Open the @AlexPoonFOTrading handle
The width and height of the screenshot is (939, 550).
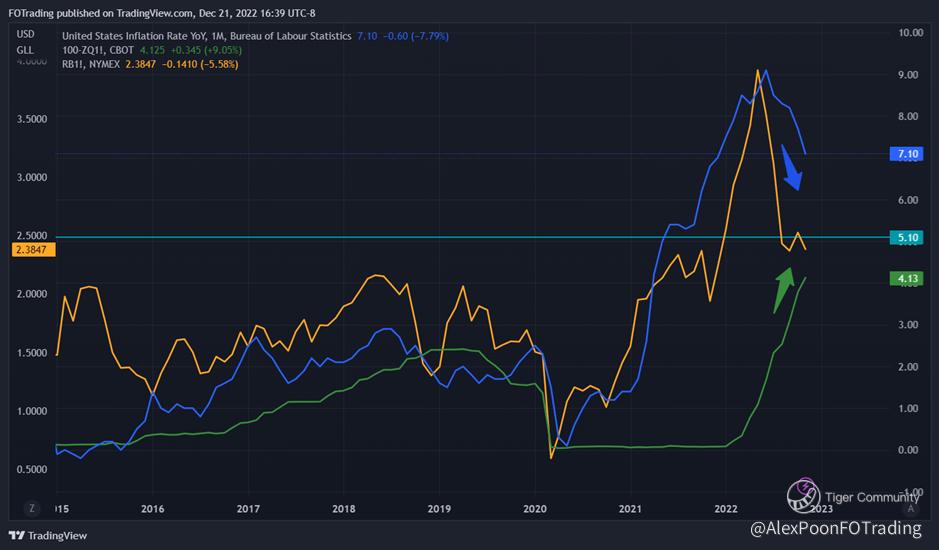[x=840, y=527]
